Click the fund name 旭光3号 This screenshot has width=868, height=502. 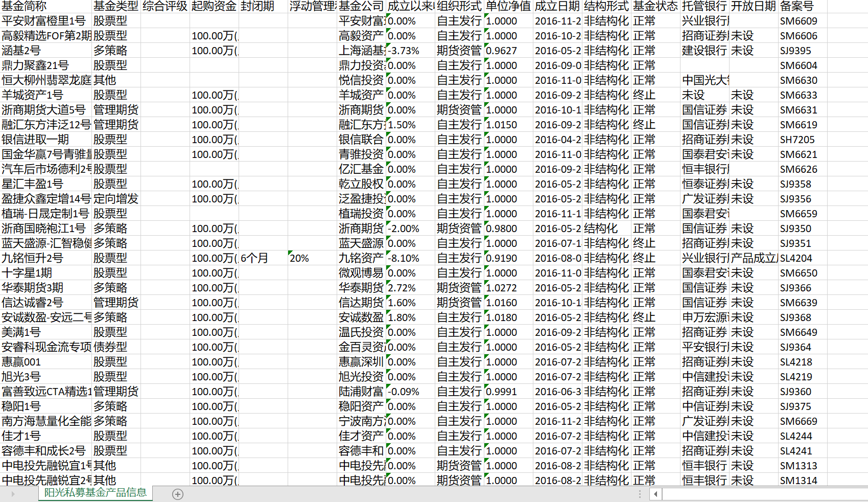[x=21, y=377]
